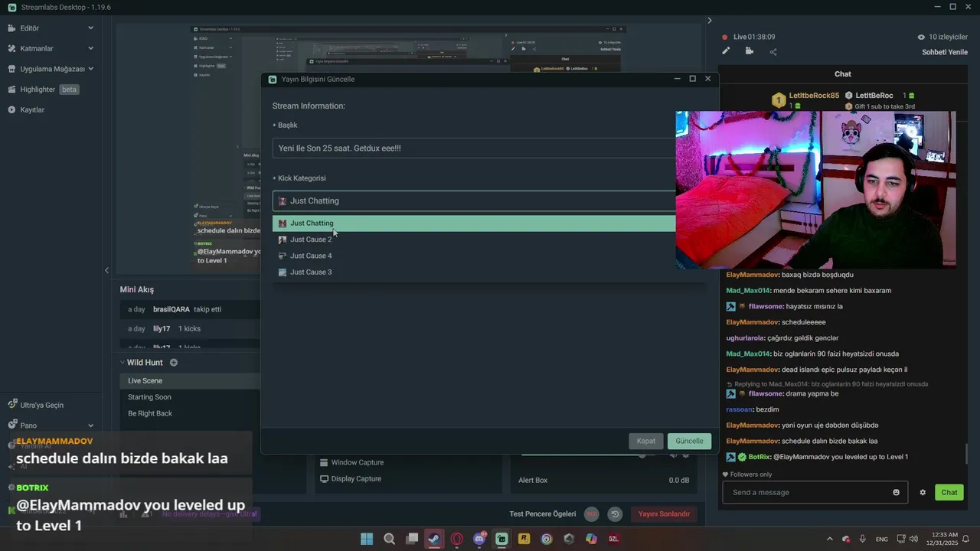Open Task View on taskbar

(412, 539)
